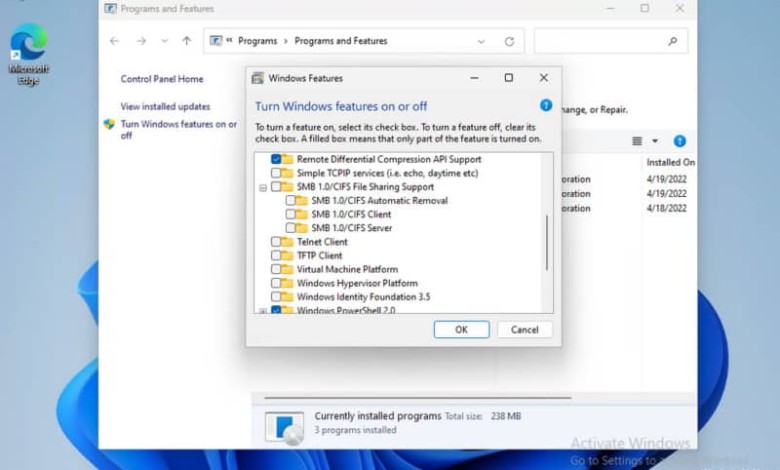
Task: Minimize the Windows Features dialog
Action: pos(474,78)
